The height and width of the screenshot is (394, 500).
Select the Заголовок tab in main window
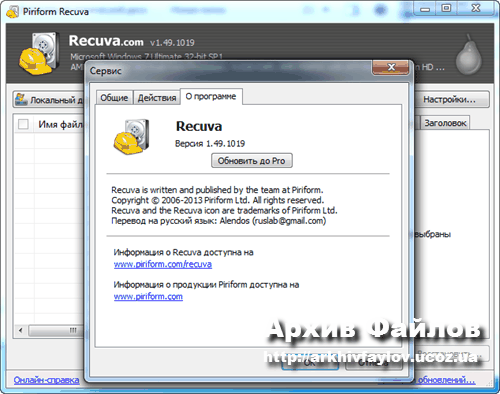445,123
